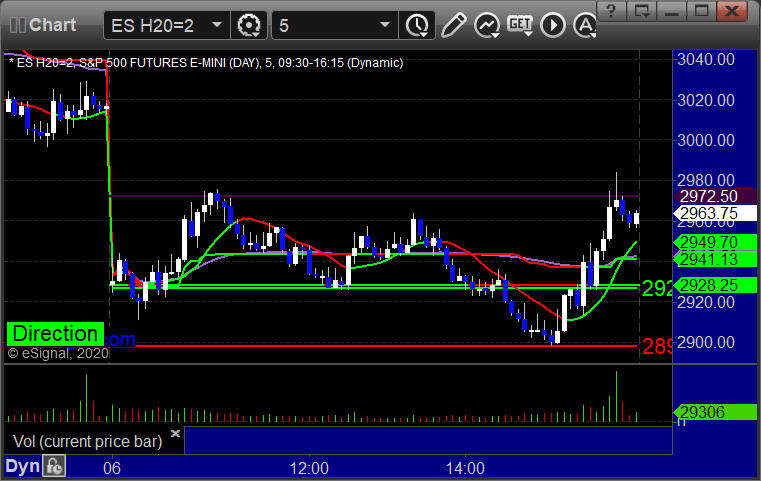Click the 14:00 time axis label
The width and height of the screenshot is (761, 481).
[465, 468]
